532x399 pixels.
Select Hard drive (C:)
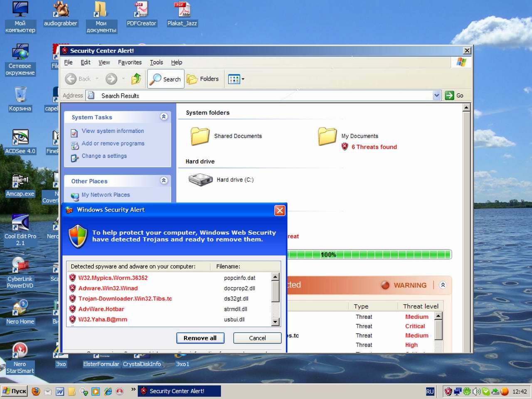coord(221,180)
